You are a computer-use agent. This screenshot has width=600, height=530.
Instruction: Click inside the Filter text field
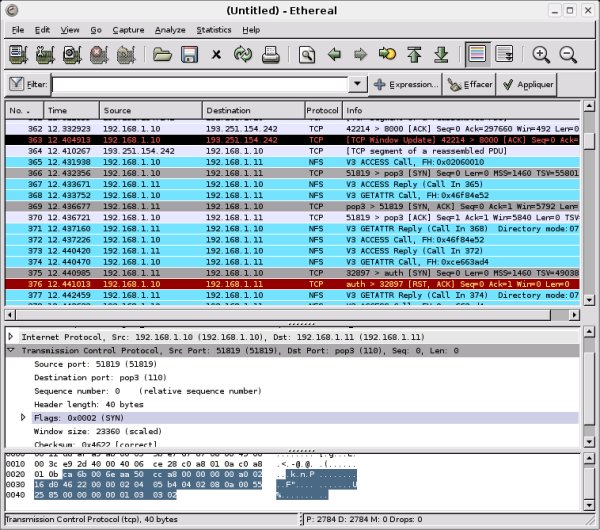pos(200,85)
